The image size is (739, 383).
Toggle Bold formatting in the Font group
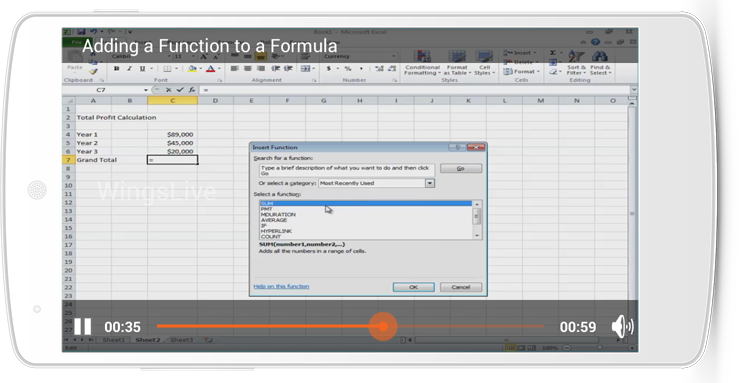point(116,69)
